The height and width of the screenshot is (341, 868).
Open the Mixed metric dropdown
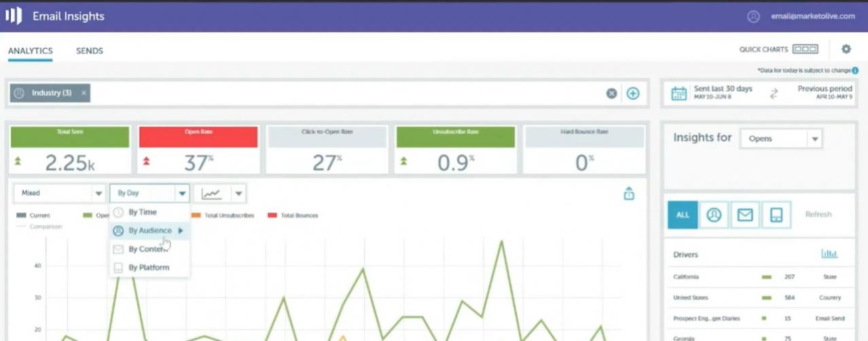[60, 193]
